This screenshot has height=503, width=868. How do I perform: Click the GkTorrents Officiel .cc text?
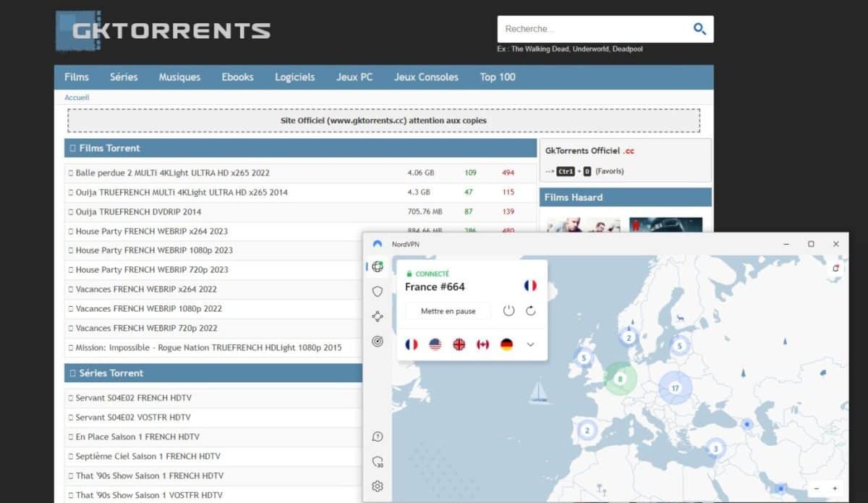pos(590,151)
